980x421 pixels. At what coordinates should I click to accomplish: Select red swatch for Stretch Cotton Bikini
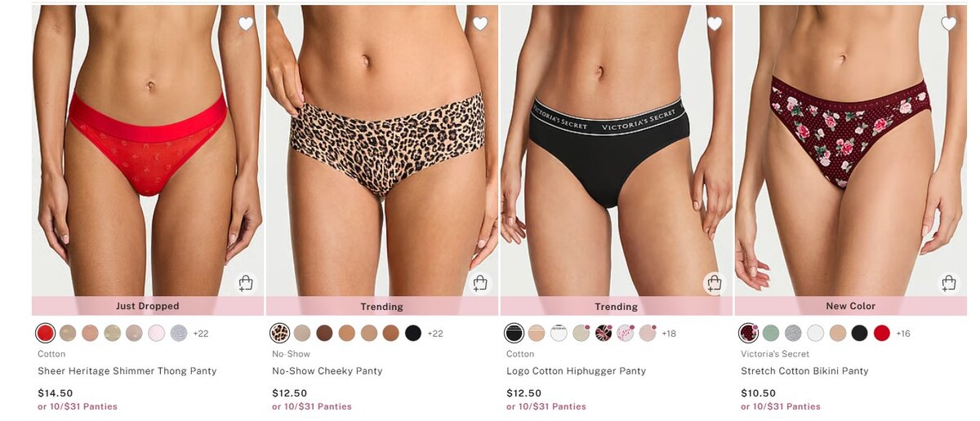click(882, 333)
